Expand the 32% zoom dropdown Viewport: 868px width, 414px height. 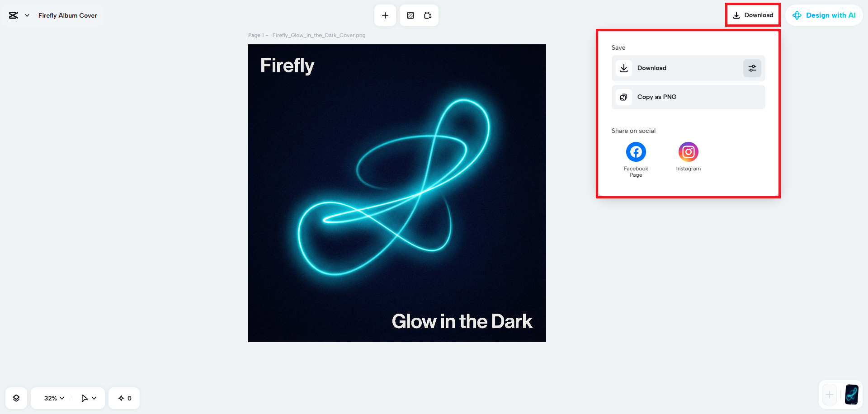52,398
